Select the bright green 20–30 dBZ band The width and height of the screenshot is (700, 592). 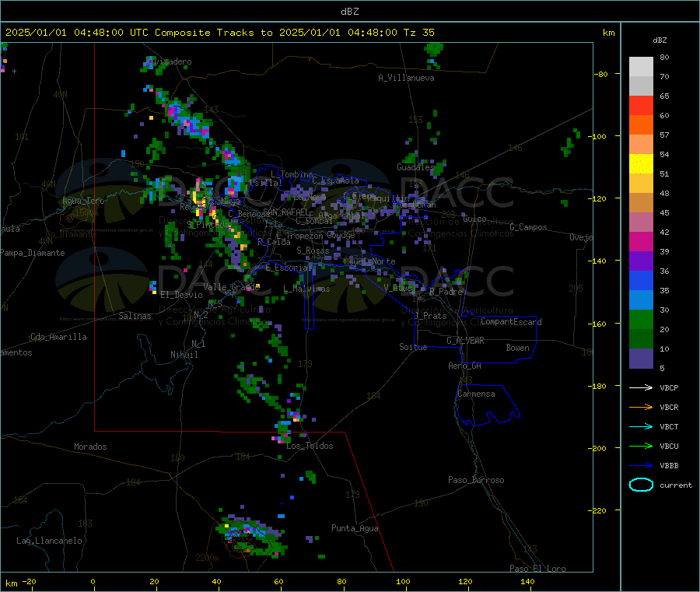tap(641, 319)
